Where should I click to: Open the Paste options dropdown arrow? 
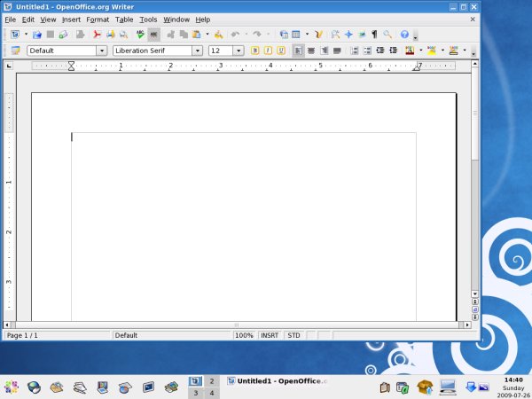pyautogui.click(x=207, y=35)
